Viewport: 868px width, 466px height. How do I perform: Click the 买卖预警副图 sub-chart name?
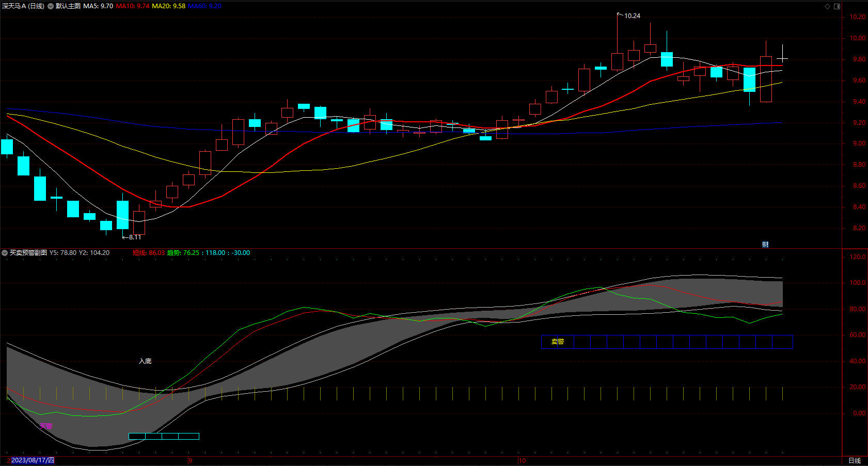[28, 253]
